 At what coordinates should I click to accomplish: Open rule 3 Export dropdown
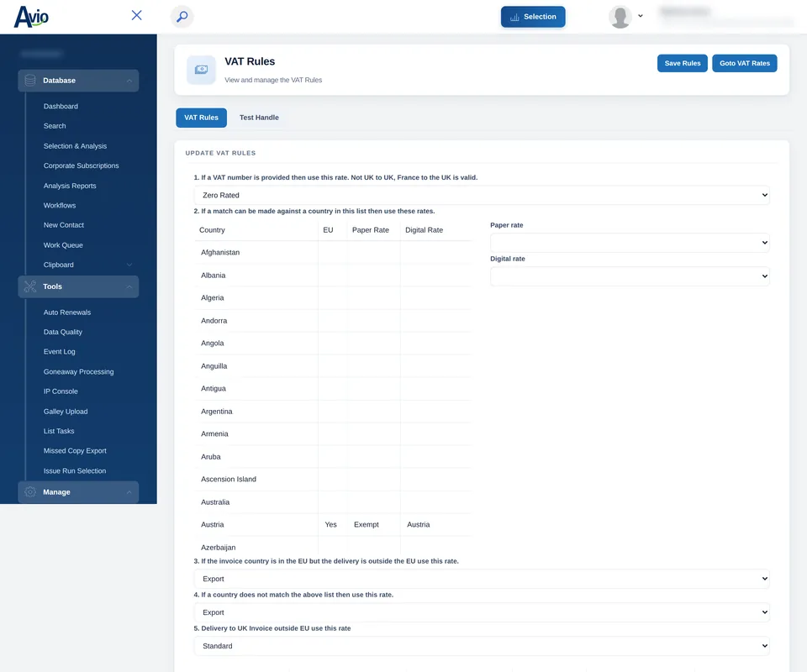click(481, 579)
